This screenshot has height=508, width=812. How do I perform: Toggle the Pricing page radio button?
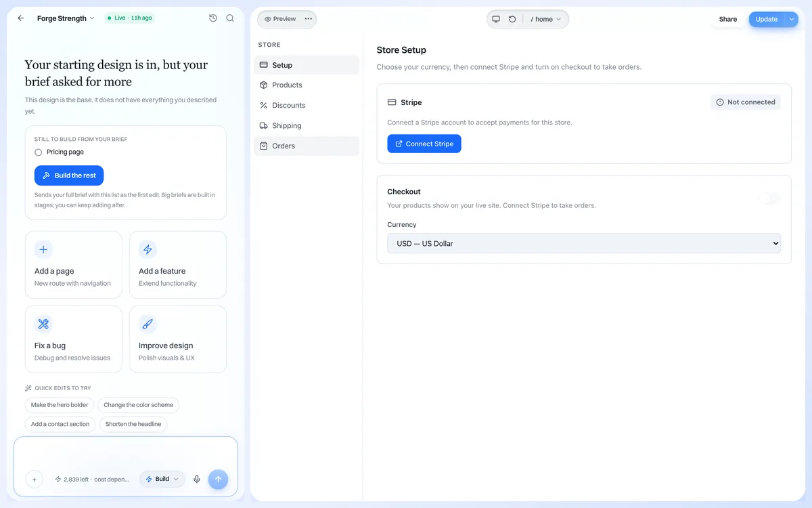pos(39,152)
